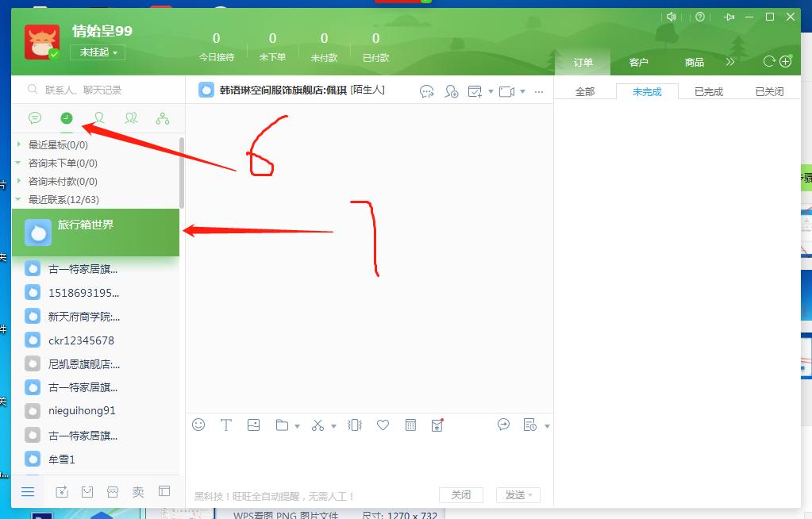
Task: Click the notepad icon with red dot
Action: coord(437,425)
